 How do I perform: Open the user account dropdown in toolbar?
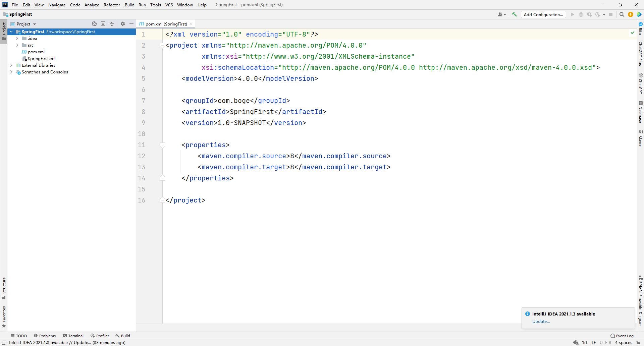click(502, 14)
